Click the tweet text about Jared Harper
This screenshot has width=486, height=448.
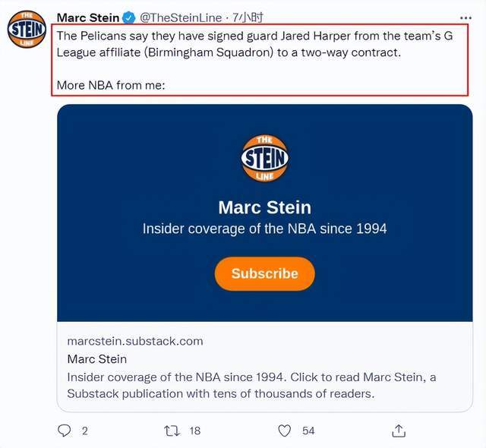tap(255, 44)
